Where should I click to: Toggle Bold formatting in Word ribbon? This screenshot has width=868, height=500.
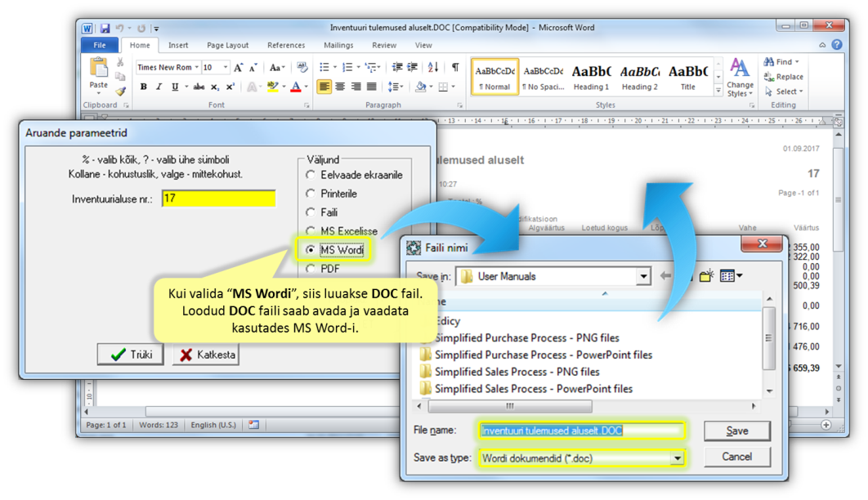click(143, 87)
